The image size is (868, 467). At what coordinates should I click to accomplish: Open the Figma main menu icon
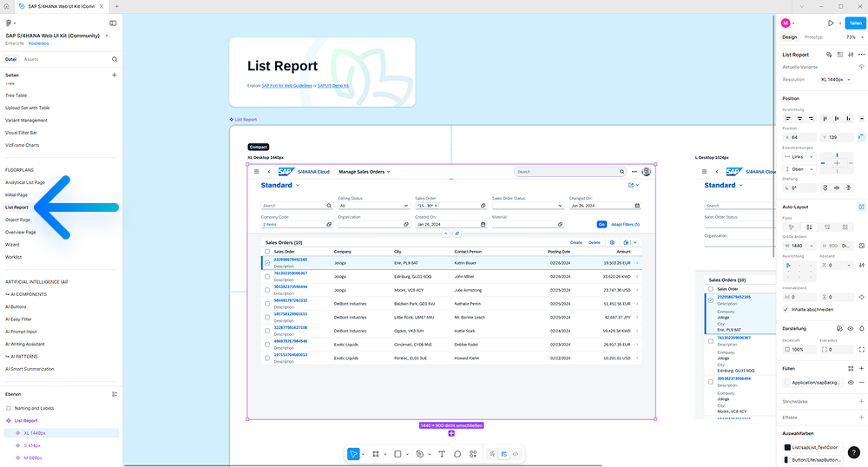[x=9, y=23]
